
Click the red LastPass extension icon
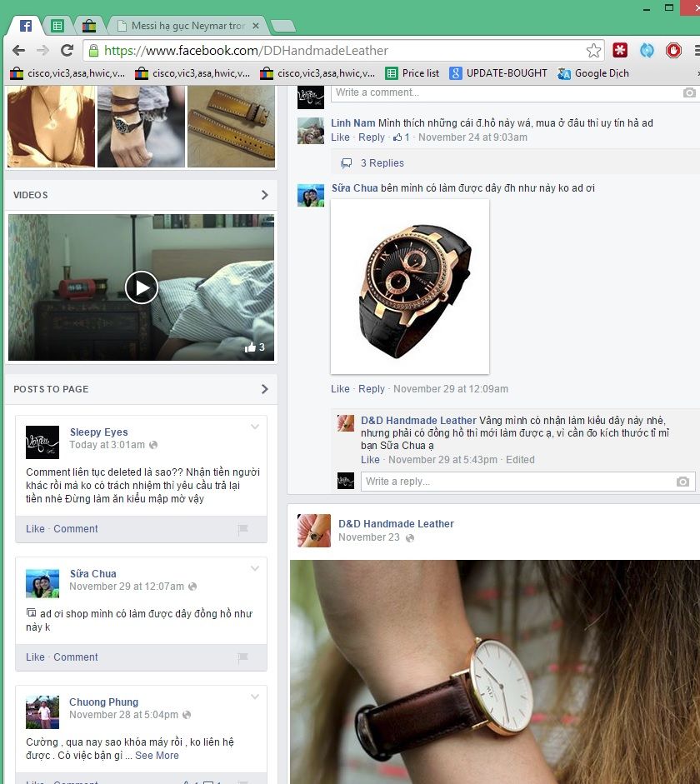pos(620,51)
